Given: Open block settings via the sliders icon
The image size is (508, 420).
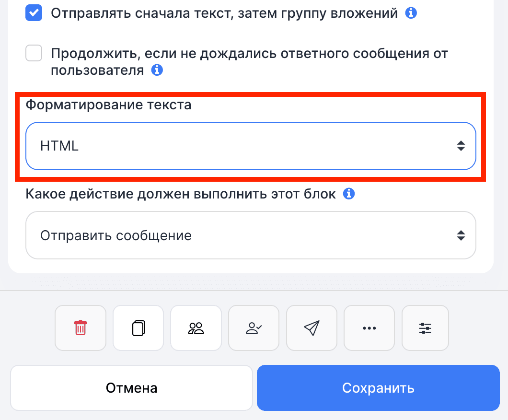Looking at the screenshot, I should pyautogui.click(x=425, y=328).
